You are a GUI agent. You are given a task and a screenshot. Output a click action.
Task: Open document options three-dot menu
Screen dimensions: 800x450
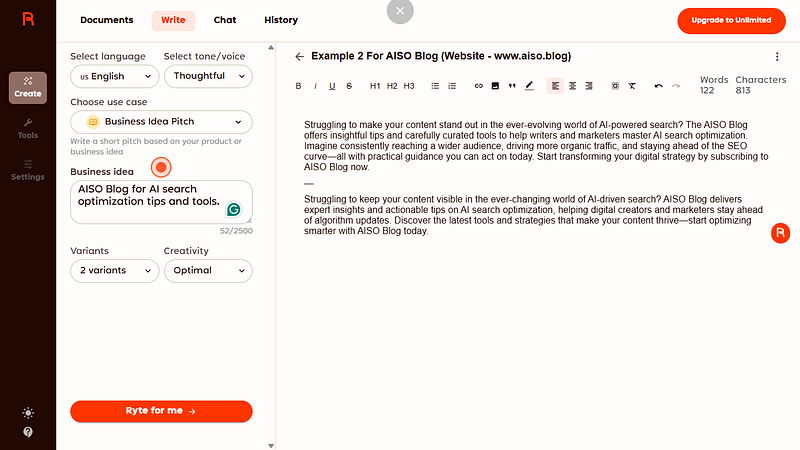[x=777, y=57]
